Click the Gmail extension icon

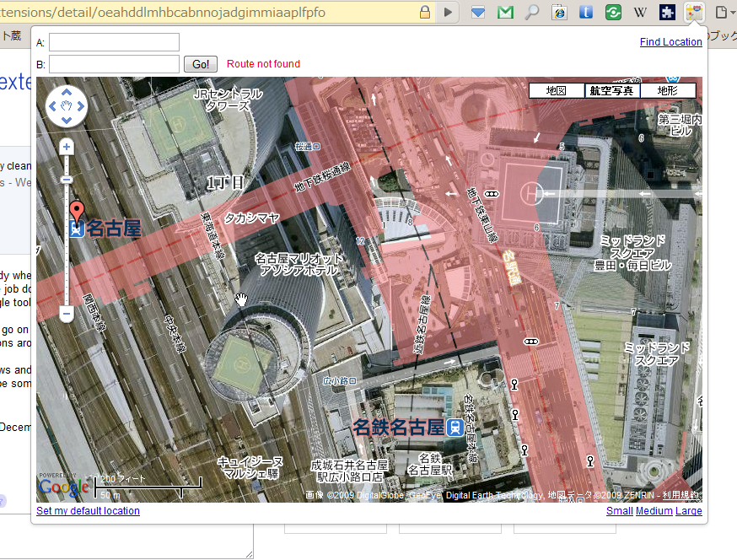(505, 12)
